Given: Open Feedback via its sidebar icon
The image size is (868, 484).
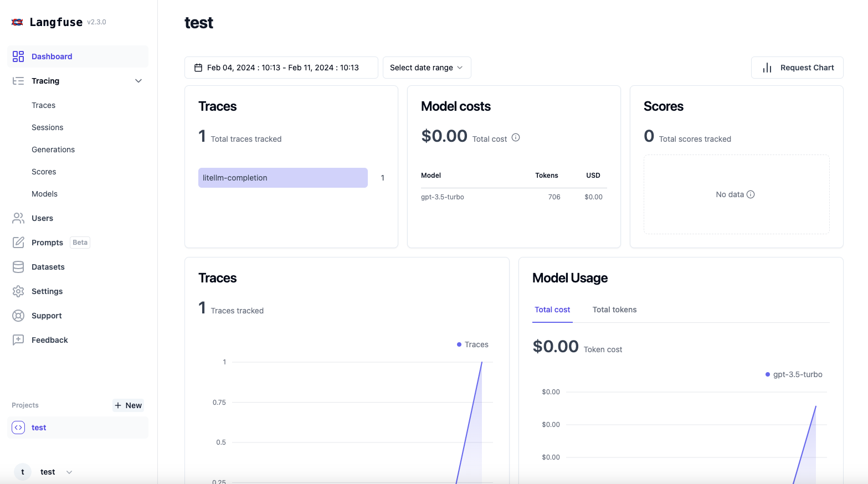Looking at the screenshot, I should click(x=18, y=339).
